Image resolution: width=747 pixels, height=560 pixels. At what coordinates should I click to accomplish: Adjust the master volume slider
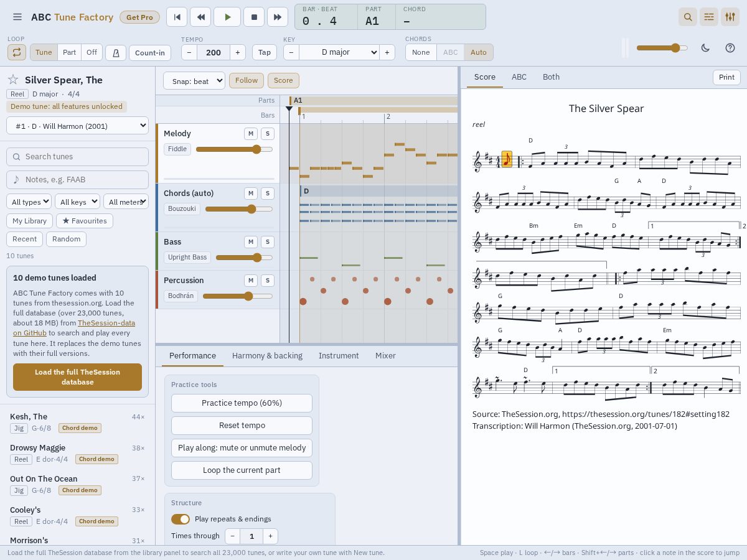[x=662, y=48]
